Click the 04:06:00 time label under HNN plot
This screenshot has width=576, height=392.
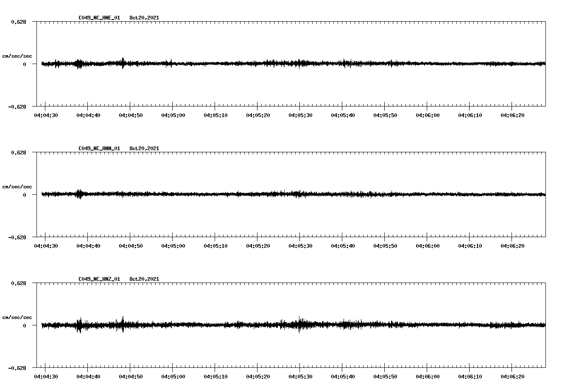tap(428, 246)
